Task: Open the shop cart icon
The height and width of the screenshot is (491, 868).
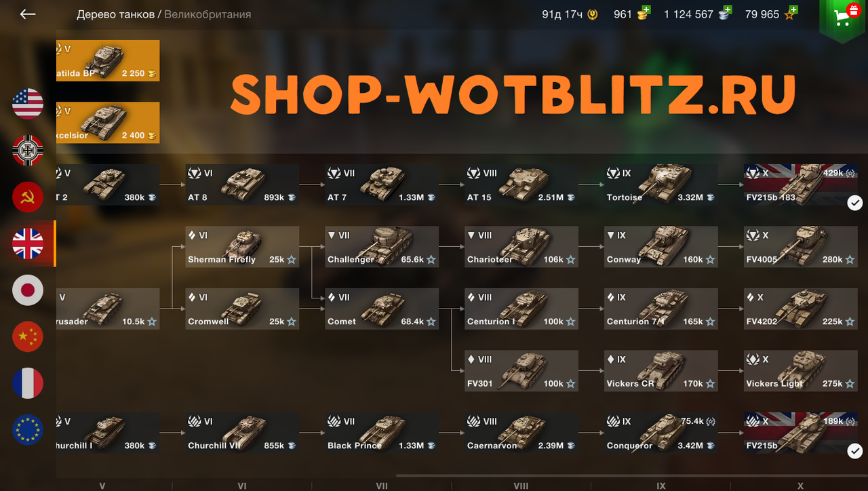Action: coord(842,18)
